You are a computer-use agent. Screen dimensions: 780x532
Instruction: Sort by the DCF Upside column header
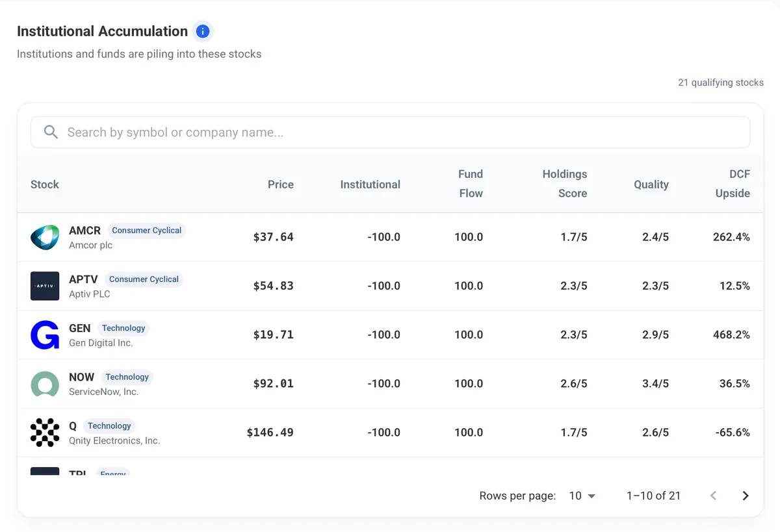(733, 183)
